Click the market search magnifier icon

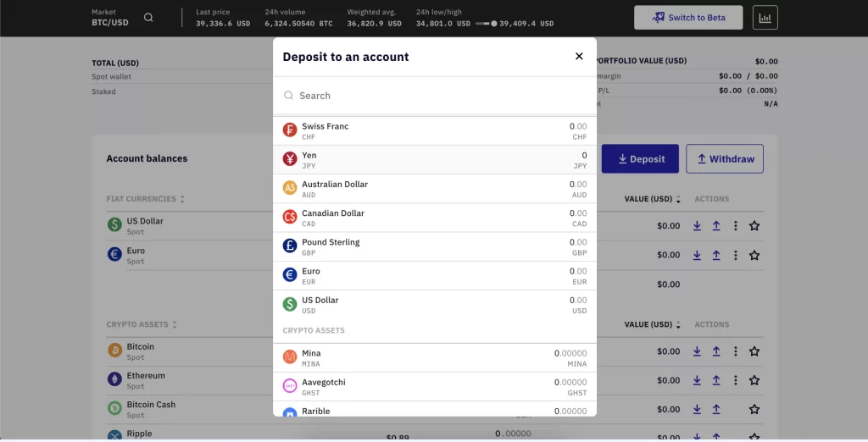[148, 18]
